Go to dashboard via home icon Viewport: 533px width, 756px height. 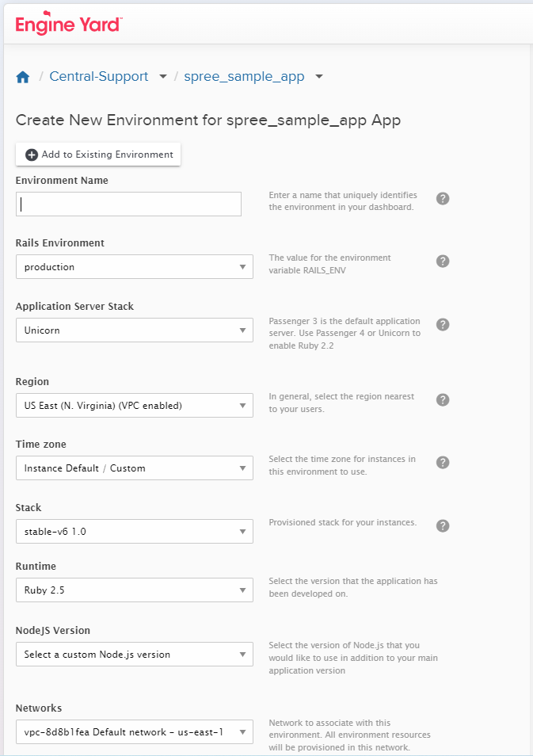click(x=23, y=77)
